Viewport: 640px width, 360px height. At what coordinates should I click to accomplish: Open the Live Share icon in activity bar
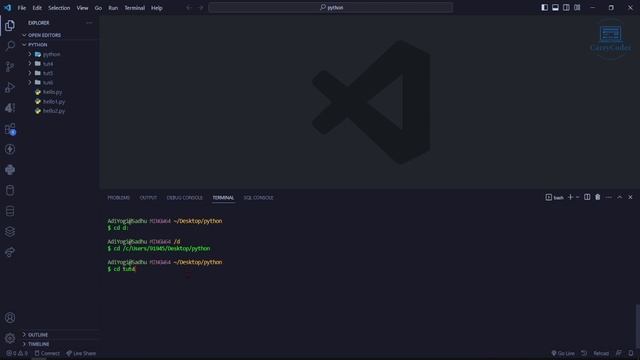10,252
